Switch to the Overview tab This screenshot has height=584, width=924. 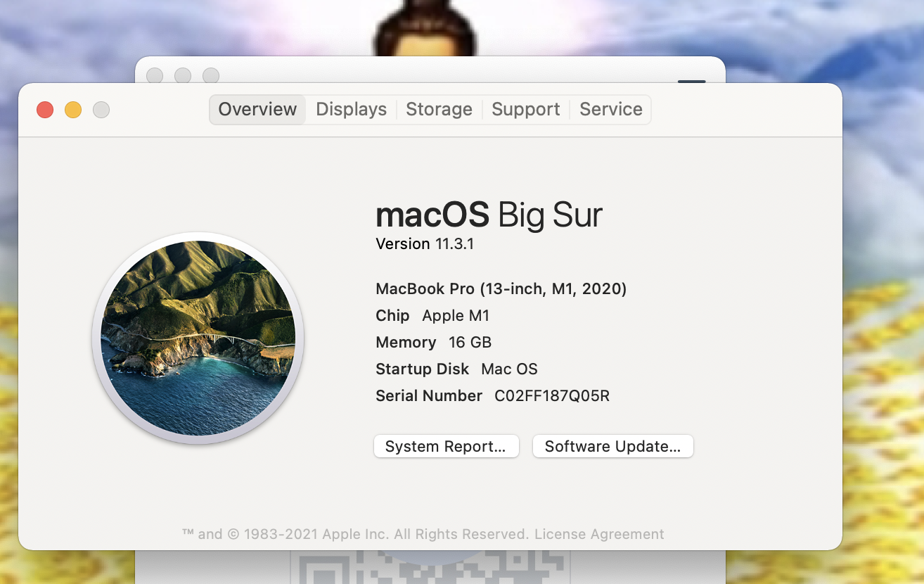pyautogui.click(x=257, y=110)
